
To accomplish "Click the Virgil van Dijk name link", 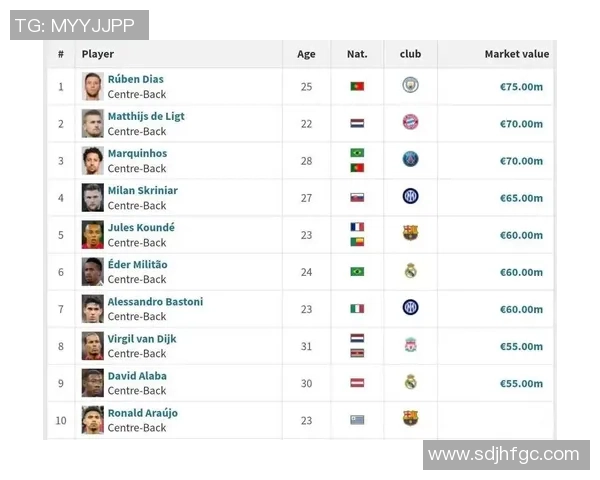I will [x=142, y=338].
